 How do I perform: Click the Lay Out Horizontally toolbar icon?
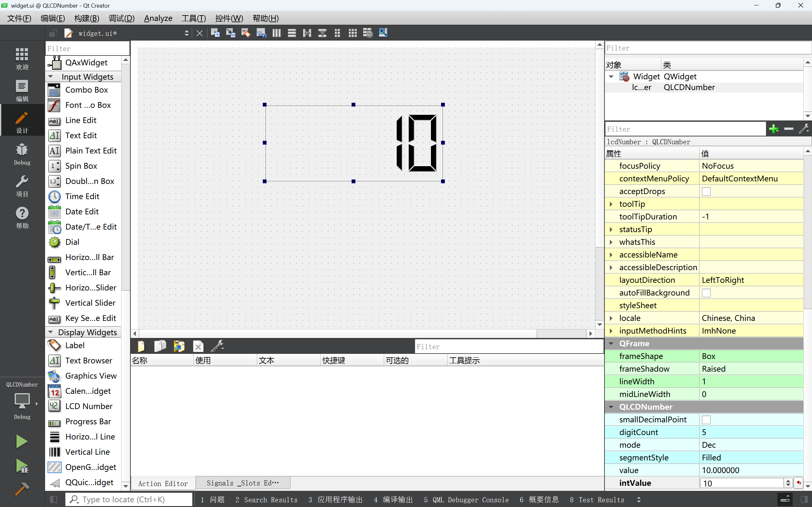coord(276,33)
